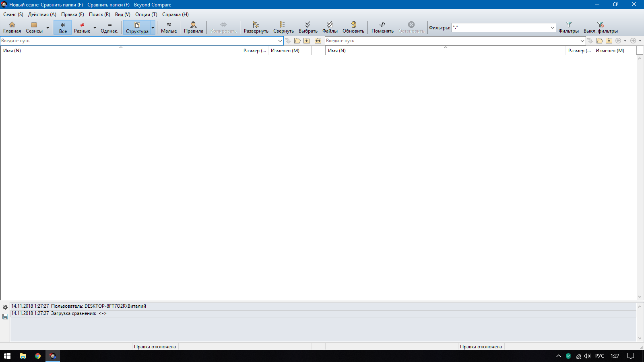This screenshot has height=362, width=644.
Task: Click Поменять to swap sides
Action: coord(382,27)
